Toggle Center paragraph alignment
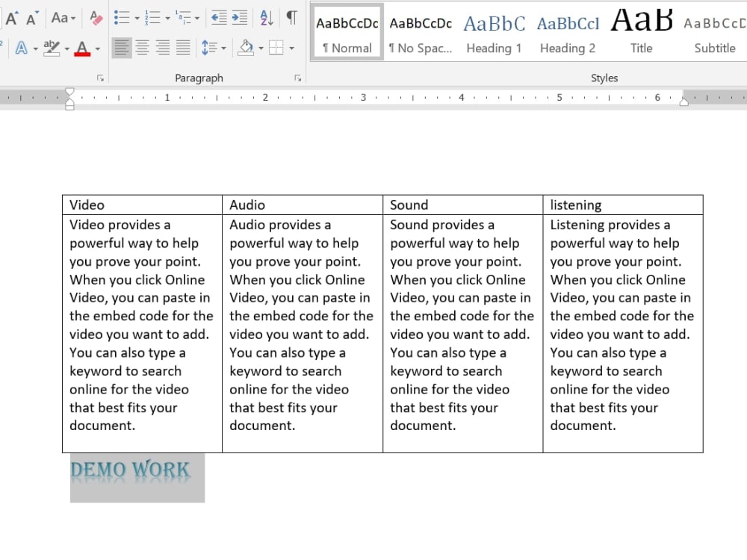Image resolution: width=747 pixels, height=560 pixels. (142, 48)
